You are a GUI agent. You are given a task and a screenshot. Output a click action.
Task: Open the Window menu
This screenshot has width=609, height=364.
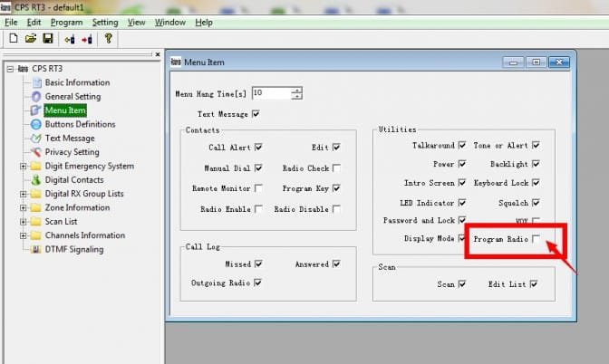pos(170,23)
